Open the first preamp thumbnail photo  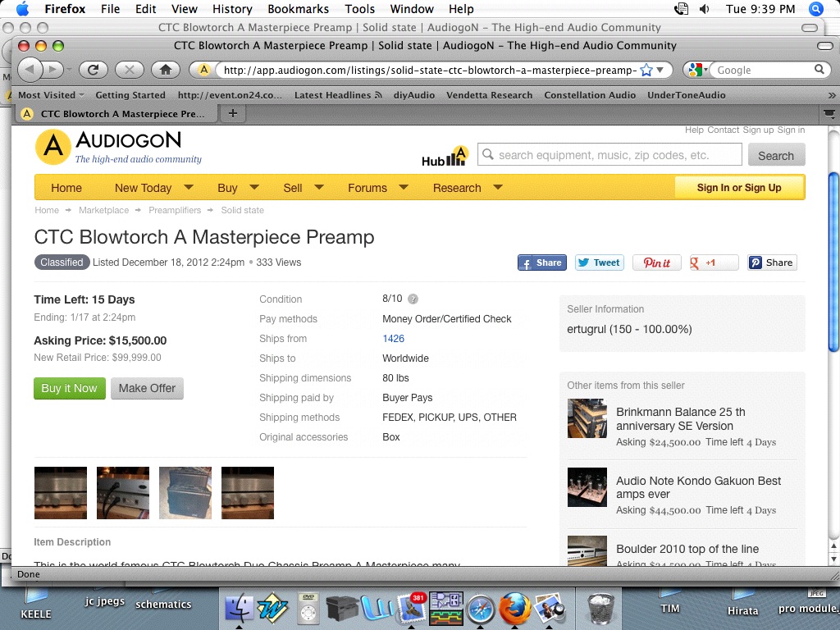pos(61,493)
